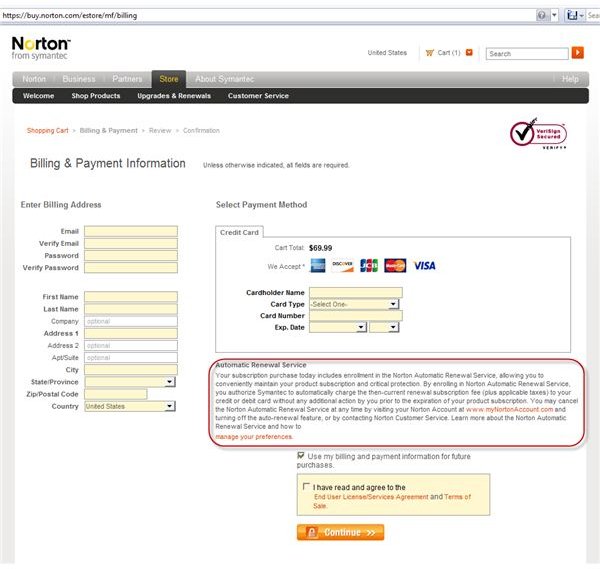Click the Zip/Postal Code field
The height and width of the screenshot is (569, 600).
point(116,394)
